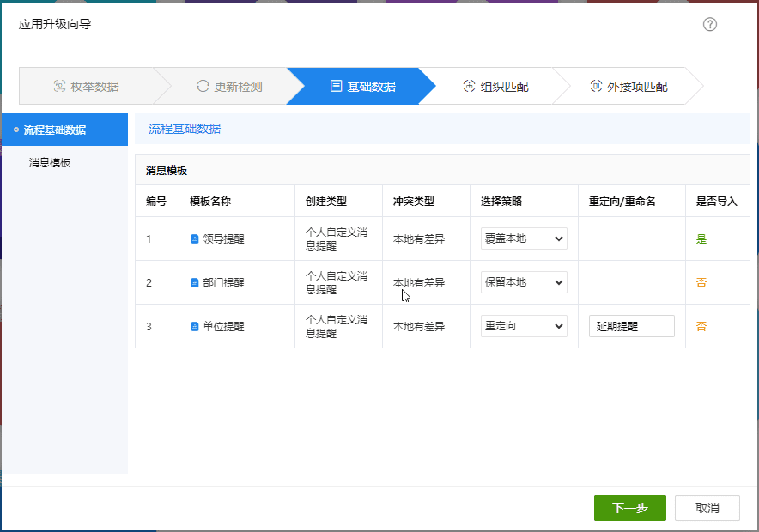Go to the 外接项匹配 wizard step
Screen dimensions: 759x532
click(x=628, y=86)
